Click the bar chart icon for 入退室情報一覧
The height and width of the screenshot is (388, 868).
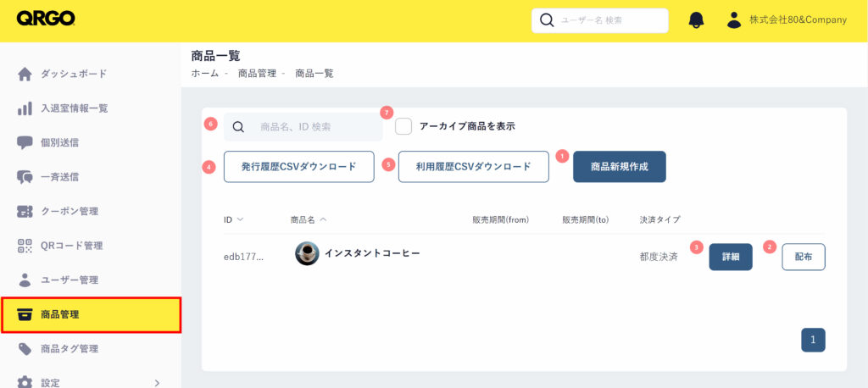(x=25, y=108)
